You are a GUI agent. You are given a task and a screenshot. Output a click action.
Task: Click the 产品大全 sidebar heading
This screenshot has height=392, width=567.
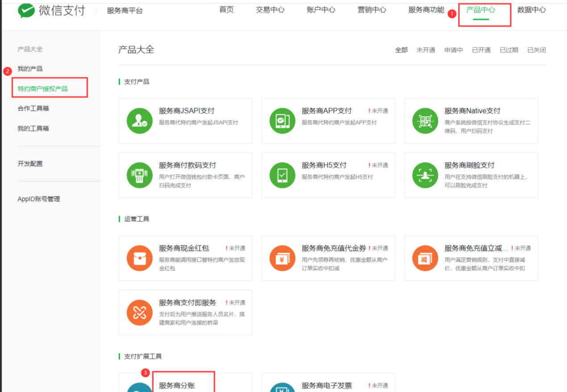coord(30,49)
